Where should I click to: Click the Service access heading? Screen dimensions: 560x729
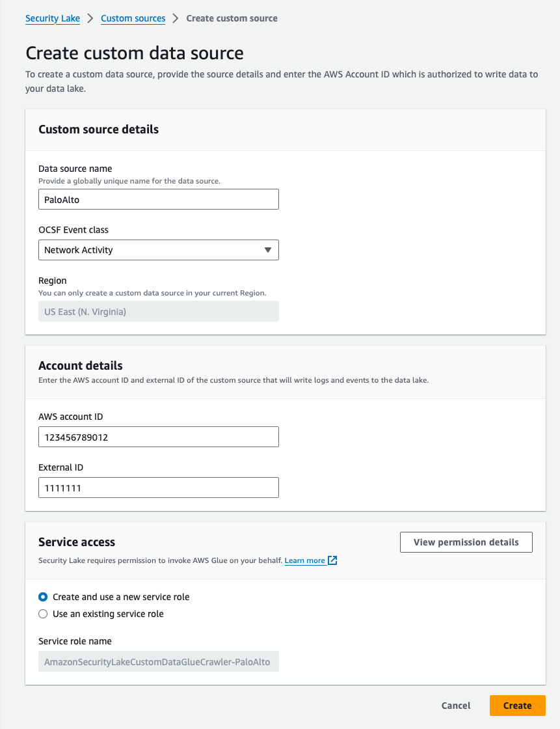(77, 542)
